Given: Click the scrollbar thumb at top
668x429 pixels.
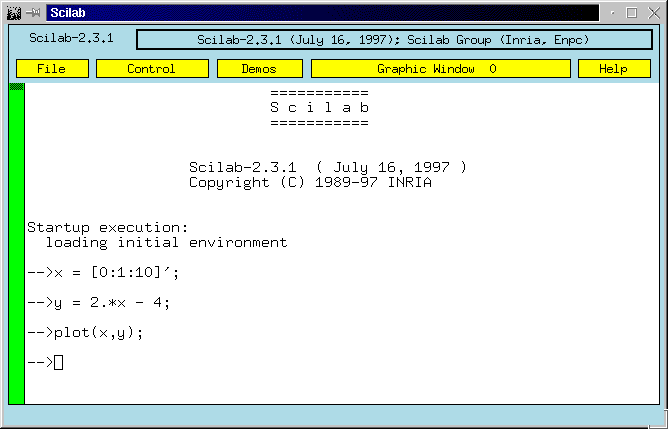Looking at the screenshot, I should pos(17,87).
